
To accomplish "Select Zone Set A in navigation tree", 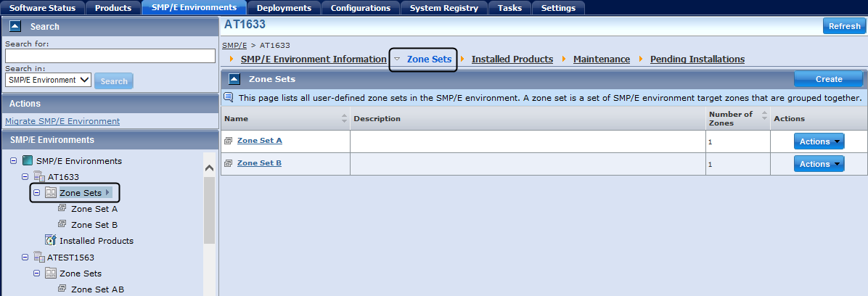I will (x=94, y=209).
